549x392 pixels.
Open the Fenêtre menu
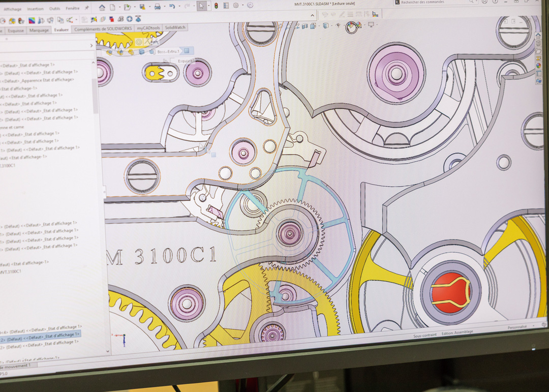(73, 8)
